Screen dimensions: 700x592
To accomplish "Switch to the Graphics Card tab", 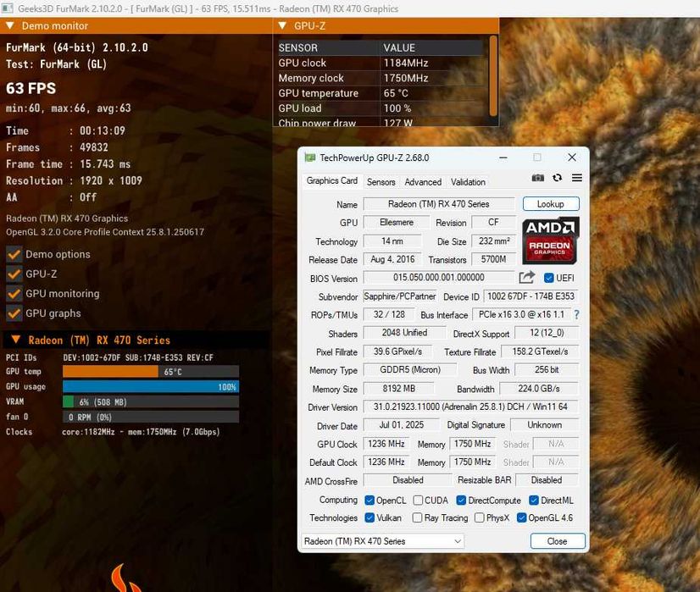I will coord(331,180).
